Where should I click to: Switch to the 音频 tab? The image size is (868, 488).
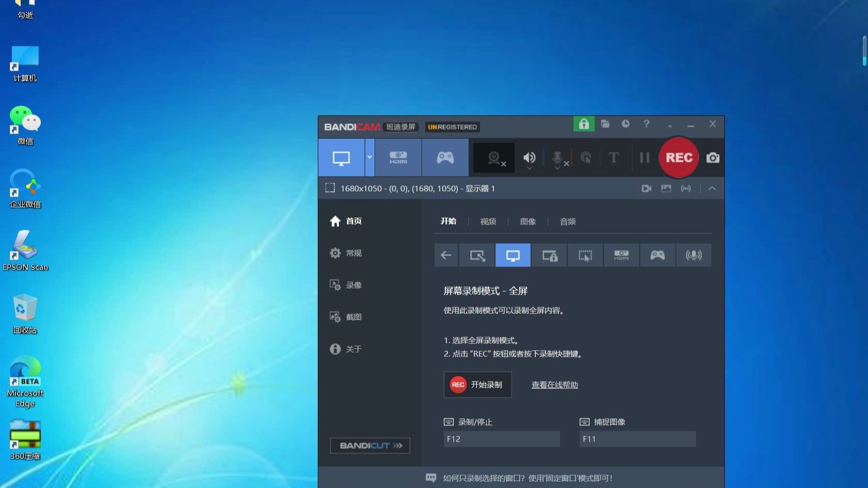point(568,222)
